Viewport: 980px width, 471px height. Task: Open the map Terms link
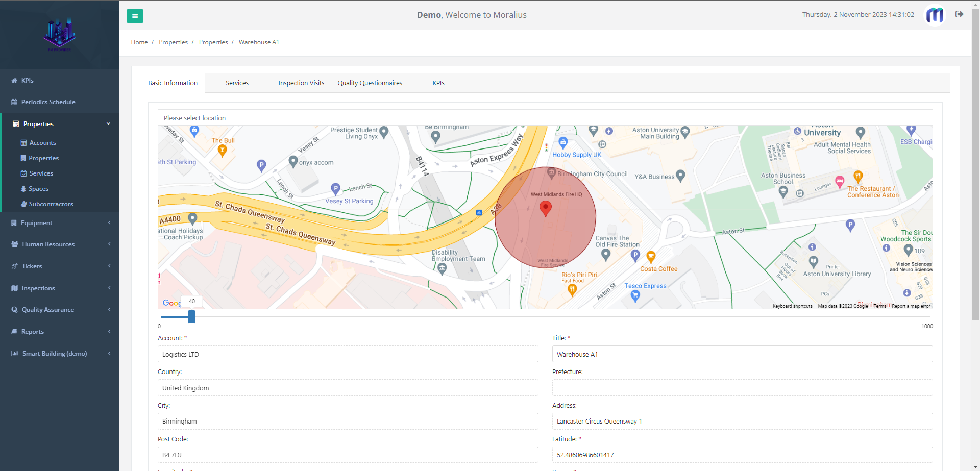tap(879, 306)
